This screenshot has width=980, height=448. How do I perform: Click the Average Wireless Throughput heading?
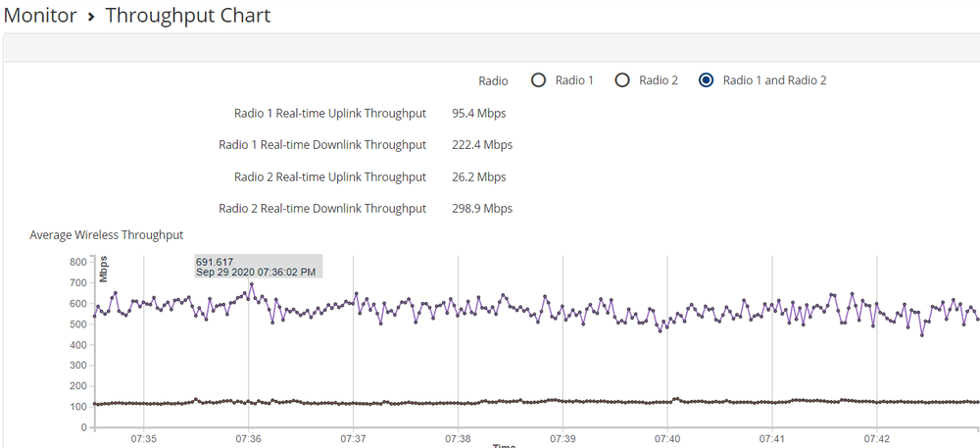click(x=106, y=235)
